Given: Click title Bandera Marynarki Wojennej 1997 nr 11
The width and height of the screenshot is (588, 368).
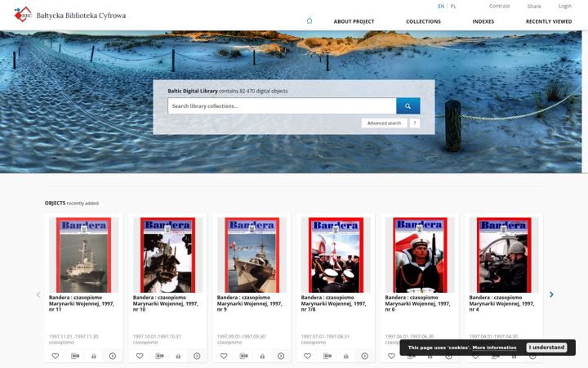Looking at the screenshot, I should coord(82,303).
